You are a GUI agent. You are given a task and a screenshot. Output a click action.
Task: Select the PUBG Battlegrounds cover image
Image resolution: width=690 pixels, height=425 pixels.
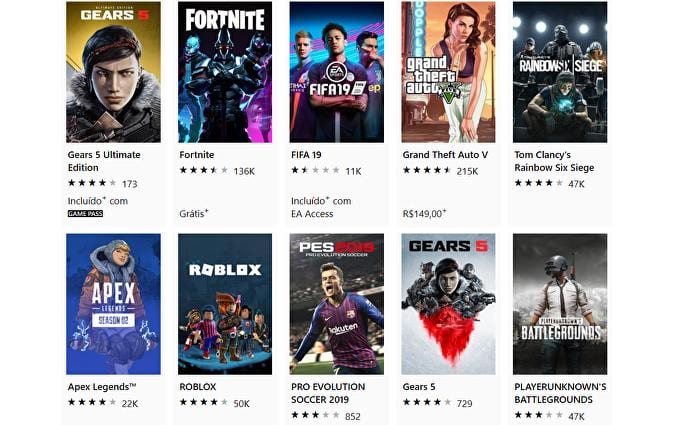pyautogui.click(x=560, y=304)
